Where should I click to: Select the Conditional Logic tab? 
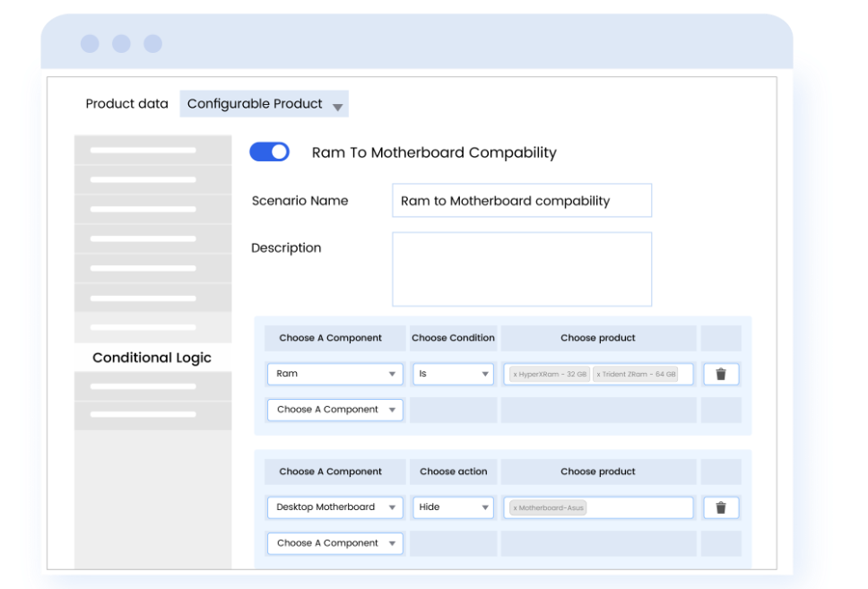tap(152, 358)
